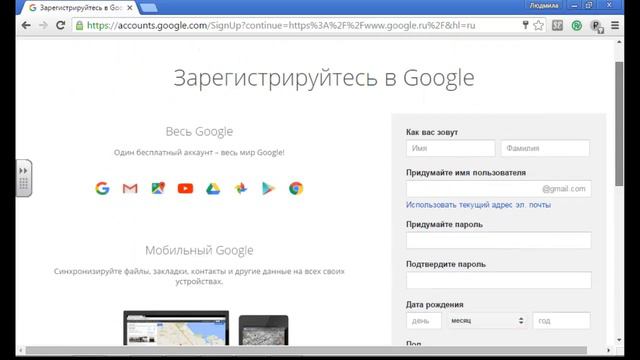Click the Зарегистрируйтесь в Google heading
Screen dimensions: 640x360
coord(324,78)
